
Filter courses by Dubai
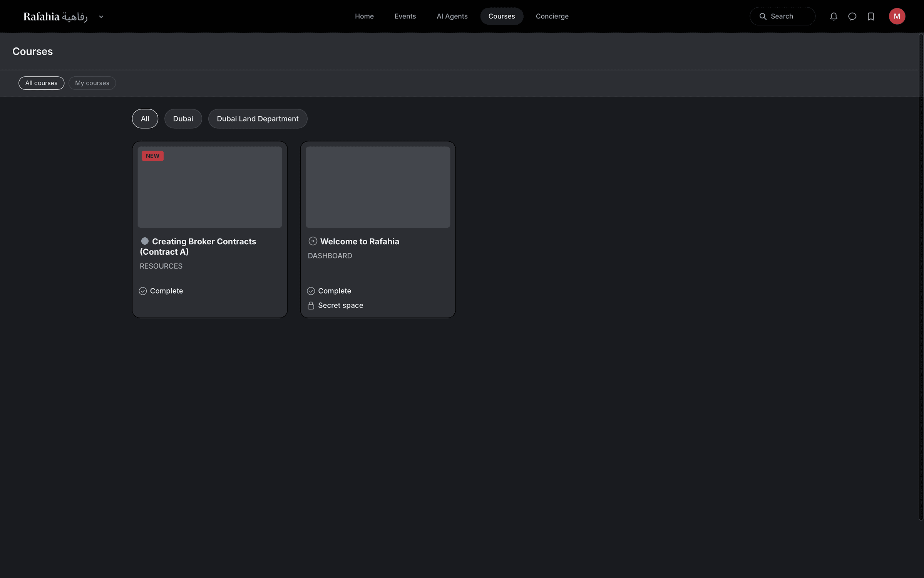[x=183, y=119]
